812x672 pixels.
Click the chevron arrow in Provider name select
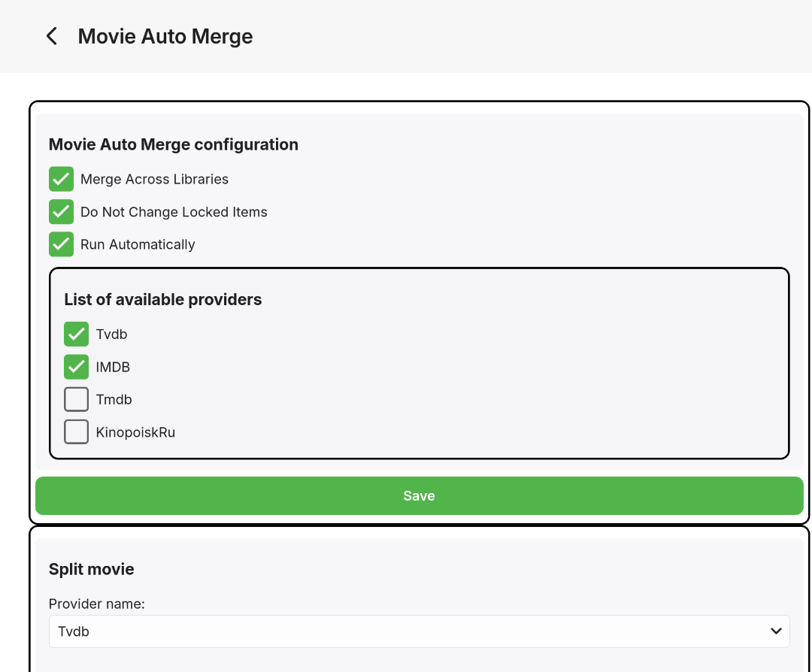coord(777,631)
